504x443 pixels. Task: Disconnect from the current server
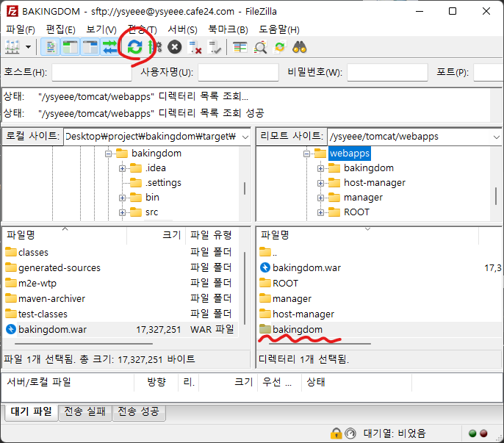coord(195,47)
